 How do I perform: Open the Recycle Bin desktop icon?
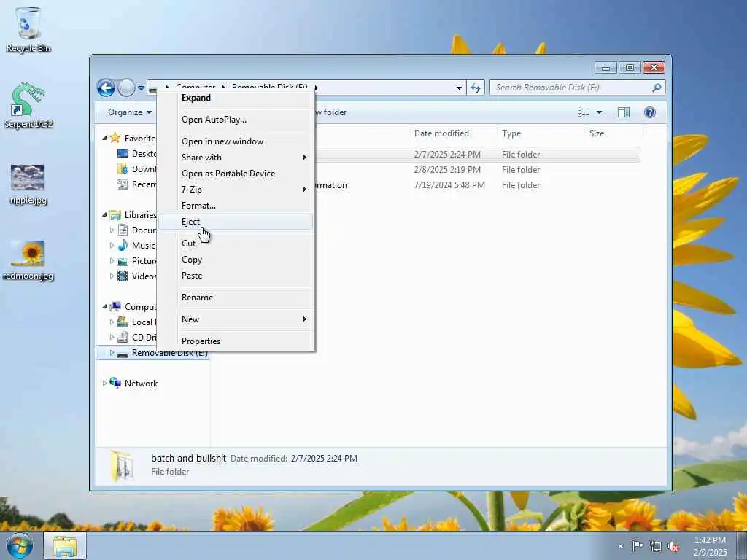(x=28, y=28)
